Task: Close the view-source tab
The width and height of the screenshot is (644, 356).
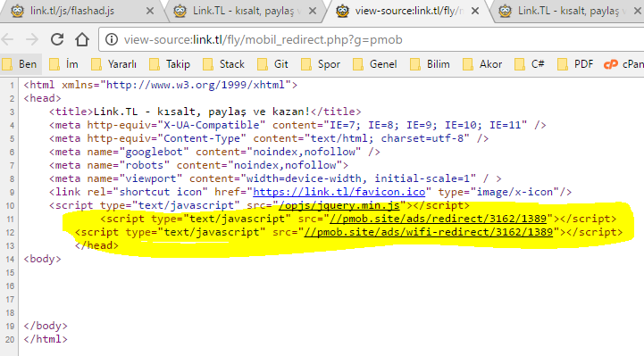Action: point(475,11)
